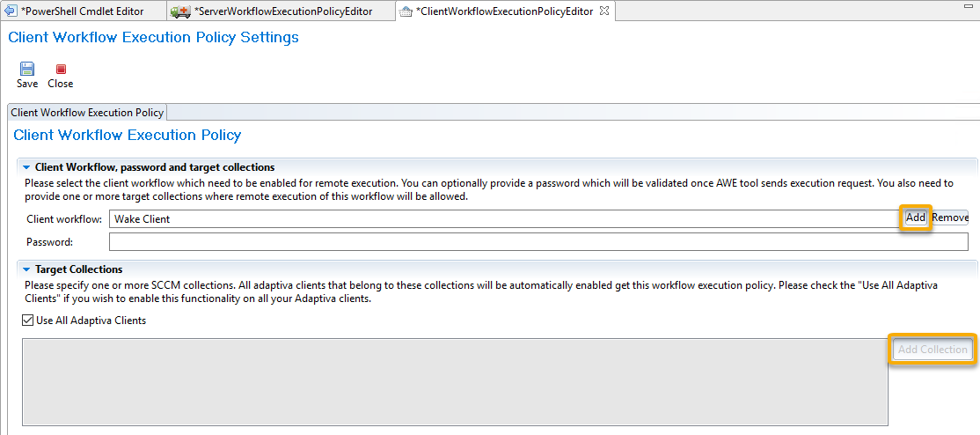Click the ClientWorkflowExecutionPolicyEditor tab icon
The width and height of the screenshot is (980, 435).
pos(406,11)
